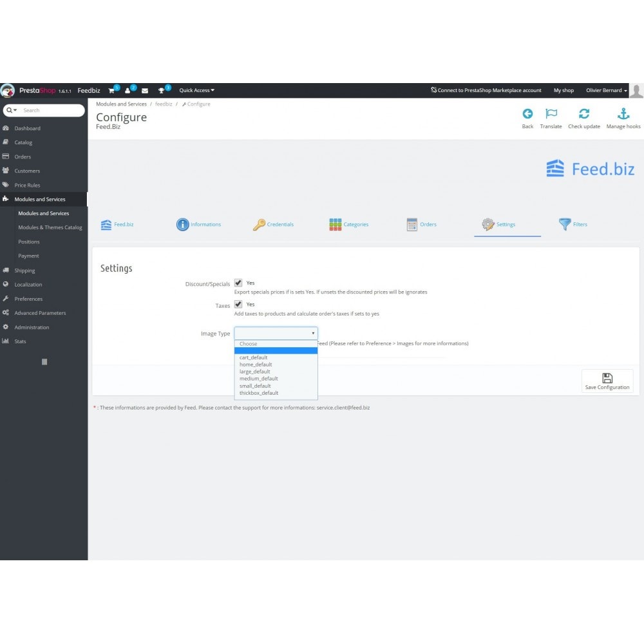This screenshot has height=644, width=644.
Task: Click the Settings gear tab icon
Action: click(488, 224)
